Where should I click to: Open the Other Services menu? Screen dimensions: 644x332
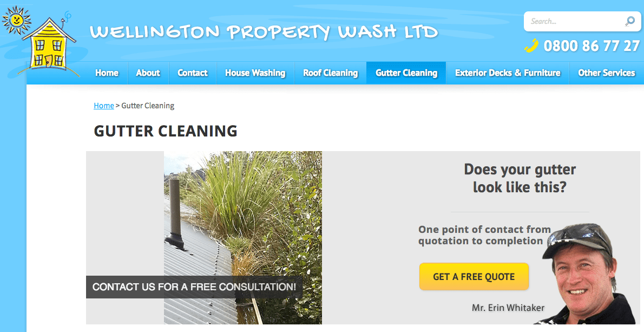click(606, 73)
